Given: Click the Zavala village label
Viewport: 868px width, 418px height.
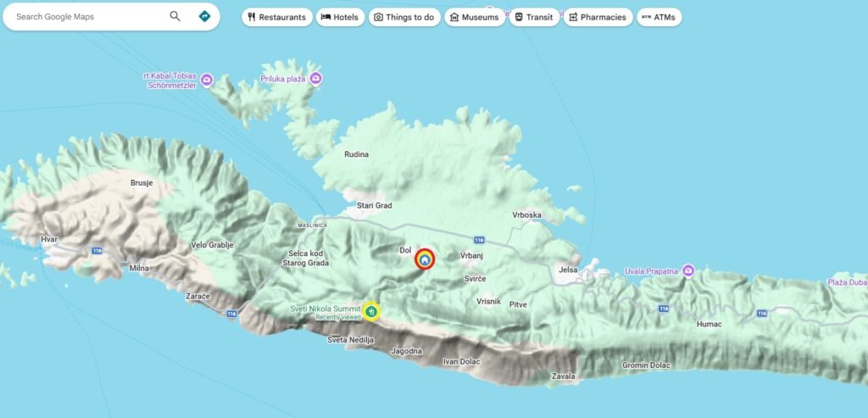Looking at the screenshot, I should (564, 376).
